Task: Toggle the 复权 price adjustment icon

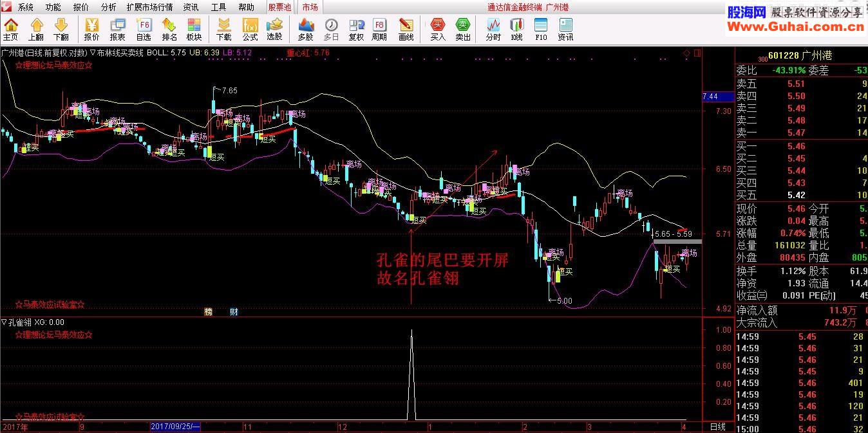Action: (x=356, y=29)
